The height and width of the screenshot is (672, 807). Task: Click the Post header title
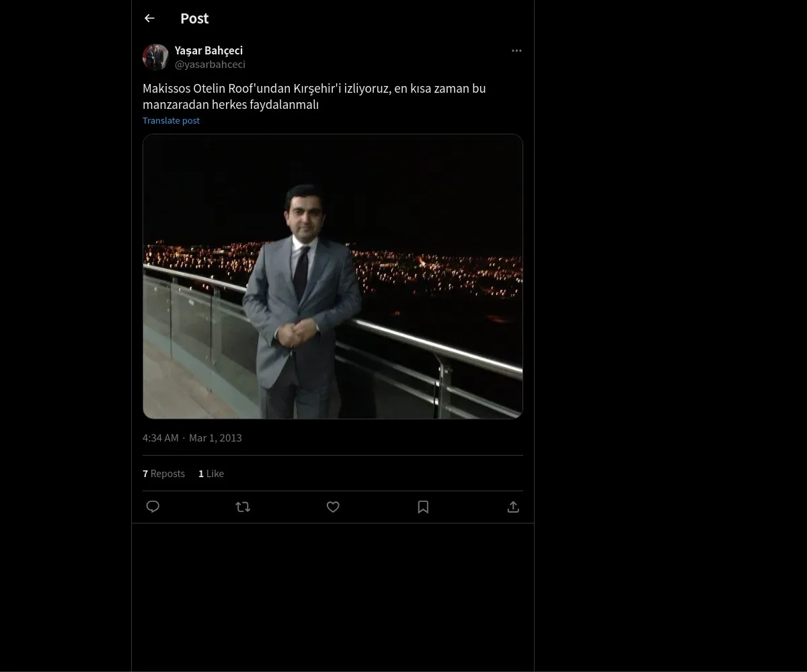coord(194,19)
